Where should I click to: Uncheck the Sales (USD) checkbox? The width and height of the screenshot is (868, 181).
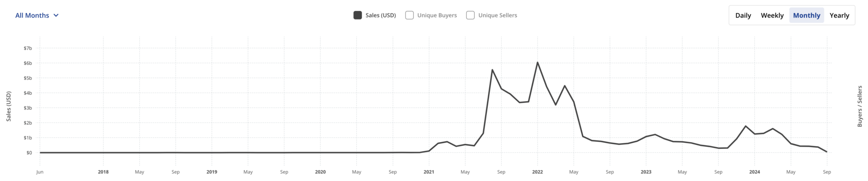tap(358, 15)
